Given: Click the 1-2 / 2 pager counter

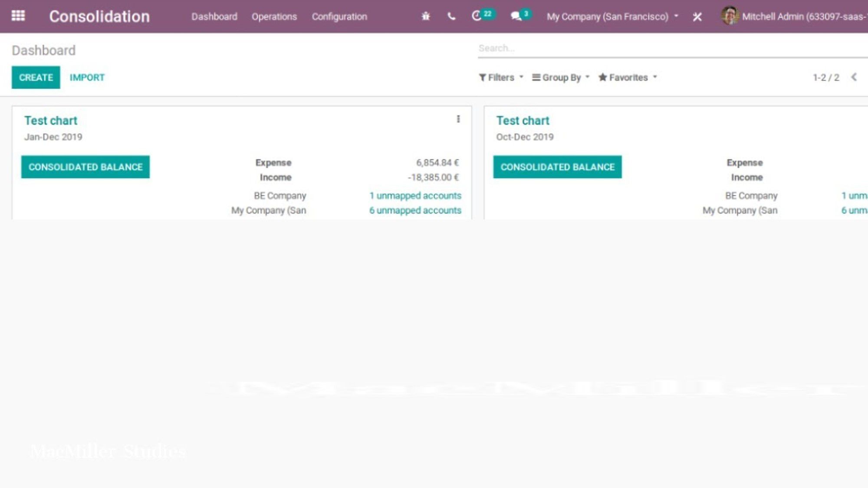Looking at the screenshot, I should [x=826, y=77].
